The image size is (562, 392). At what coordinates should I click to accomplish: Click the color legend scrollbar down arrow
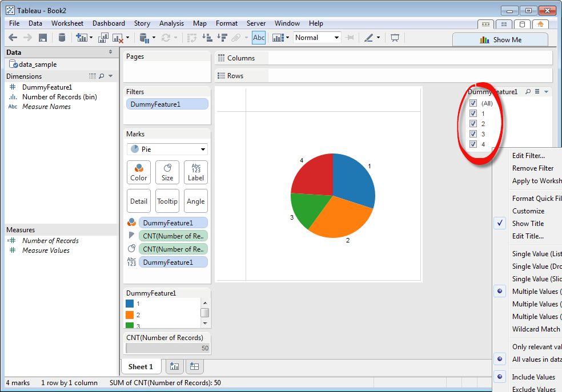(x=205, y=324)
